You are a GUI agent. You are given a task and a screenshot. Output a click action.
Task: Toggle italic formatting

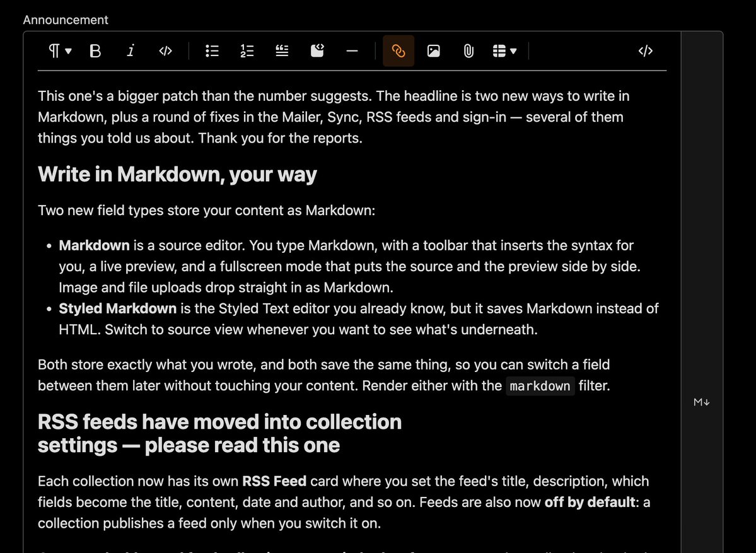click(131, 50)
